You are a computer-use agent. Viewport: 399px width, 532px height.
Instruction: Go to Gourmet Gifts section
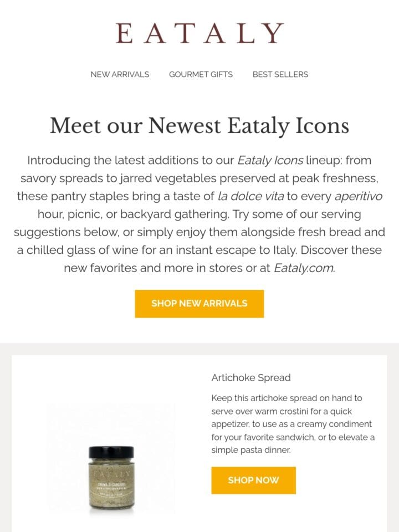pyautogui.click(x=201, y=74)
